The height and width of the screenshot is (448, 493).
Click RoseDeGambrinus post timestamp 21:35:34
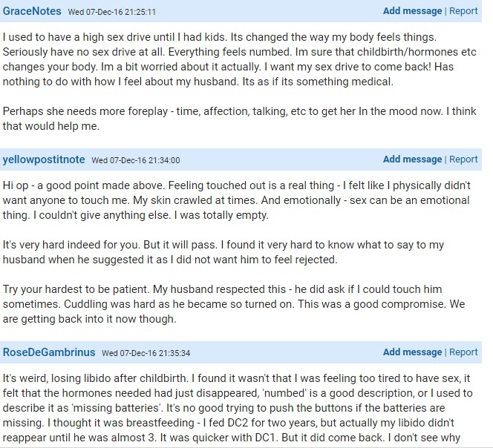[146, 353]
